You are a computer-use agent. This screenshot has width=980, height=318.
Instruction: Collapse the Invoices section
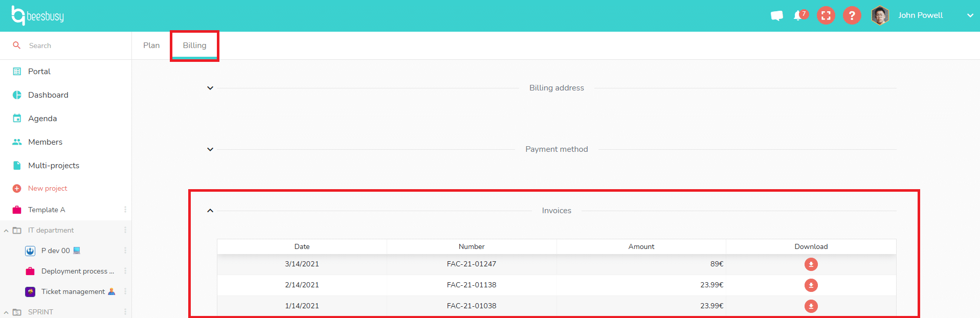210,211
